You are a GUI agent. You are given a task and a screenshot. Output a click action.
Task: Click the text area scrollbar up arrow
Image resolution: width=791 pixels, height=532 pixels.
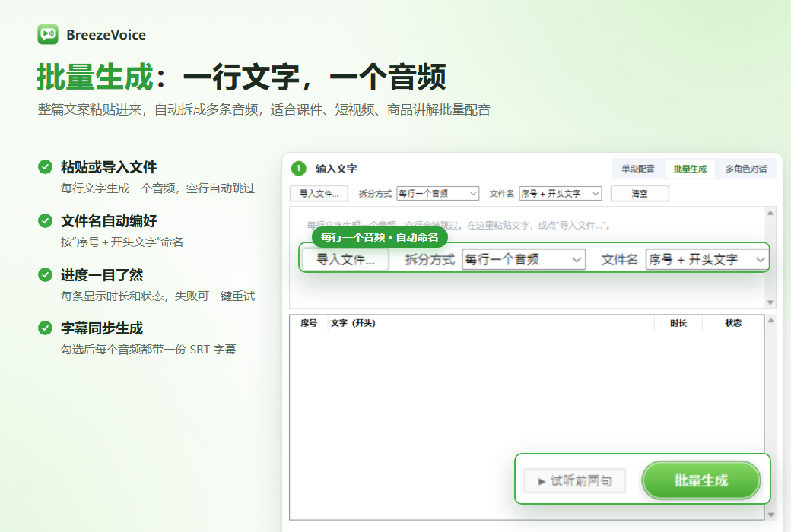pos(770,213)
